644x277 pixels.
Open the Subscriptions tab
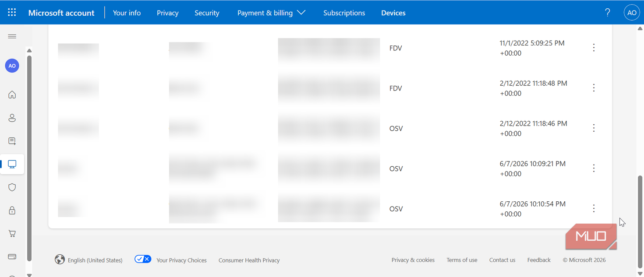(344, 13)
